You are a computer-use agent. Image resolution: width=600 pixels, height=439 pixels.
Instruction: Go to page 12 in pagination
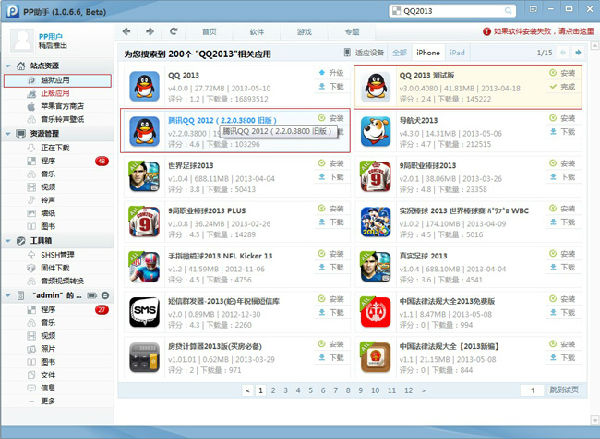[408, 390]
